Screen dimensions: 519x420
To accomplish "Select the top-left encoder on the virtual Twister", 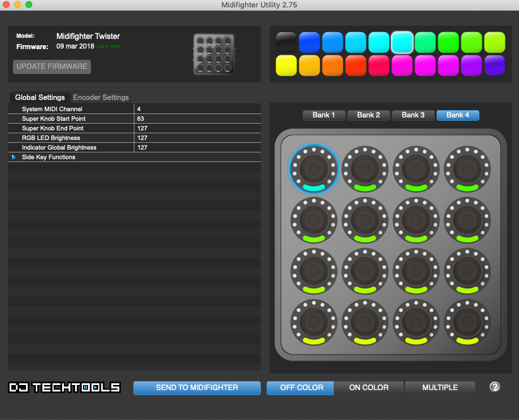I will click(x=313, y=168).
